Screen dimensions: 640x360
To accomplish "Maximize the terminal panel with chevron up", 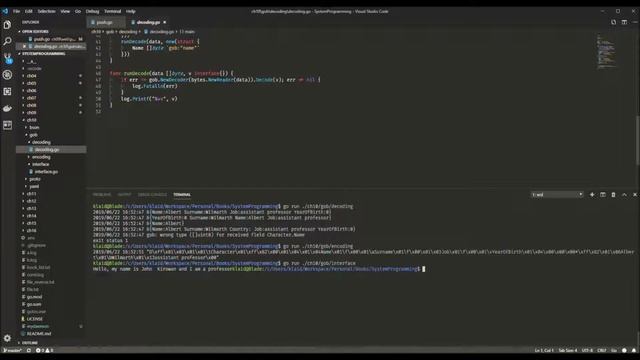I will [624, 195].
